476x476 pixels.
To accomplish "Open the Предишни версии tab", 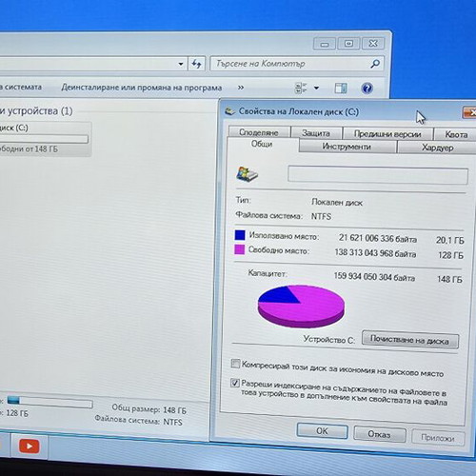I will click(387, 134).
